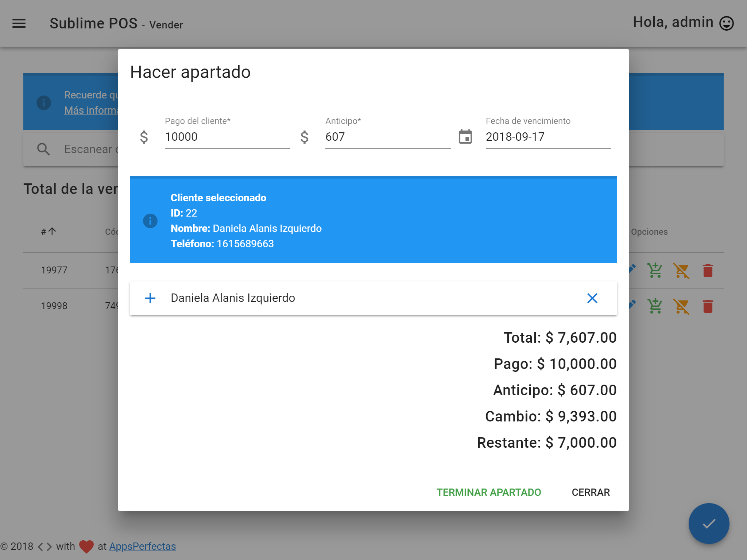The width and height of the screenshot is (747, 560).
Task: Click the TERMINAR APARTADO button
Action: [x=489, y=492]
